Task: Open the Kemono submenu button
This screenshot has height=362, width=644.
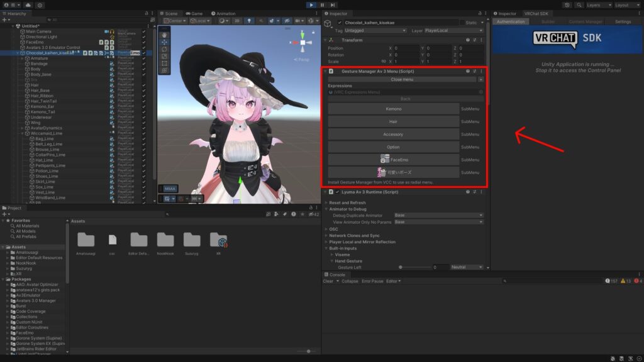Action: [x=394, y=108]
